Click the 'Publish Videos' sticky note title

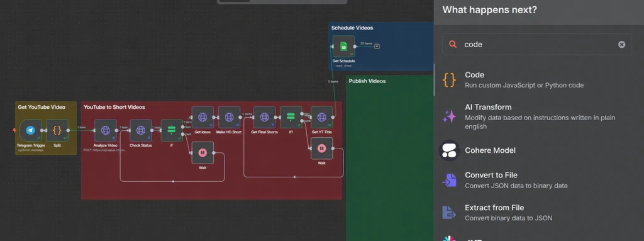coord(367,81)
